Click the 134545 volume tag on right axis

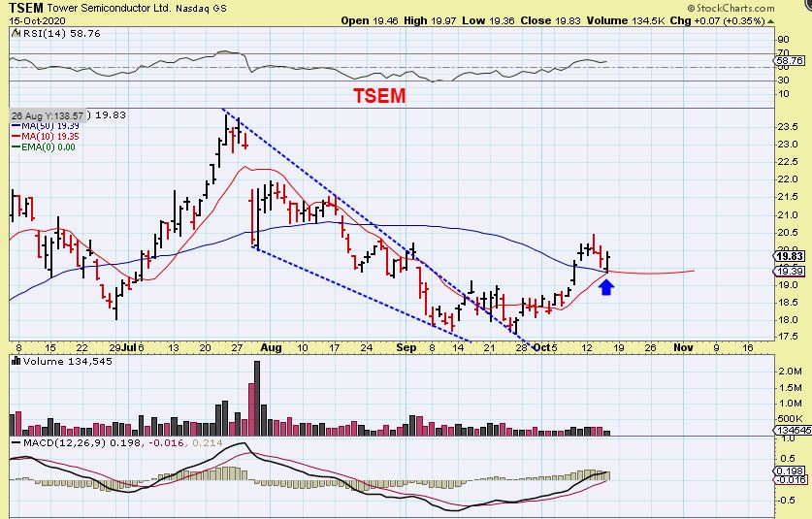(793, 431)
